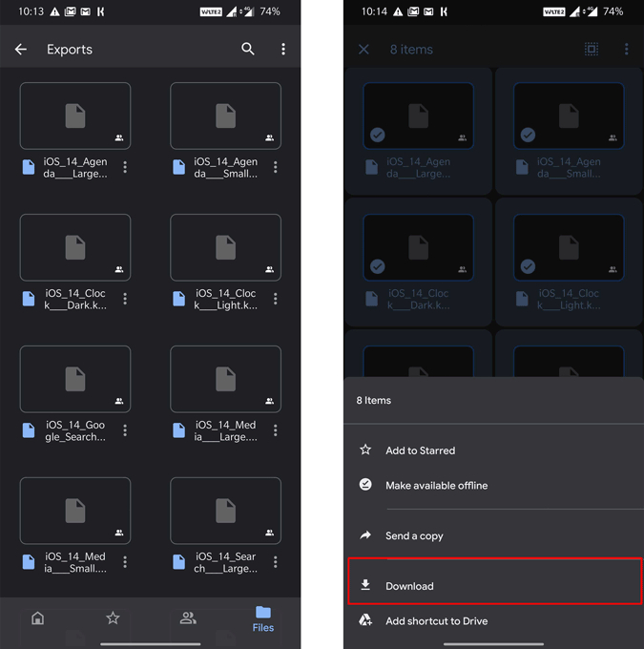
Task: Open options for iOS_14_Agenda Large file
Action: 125,168
